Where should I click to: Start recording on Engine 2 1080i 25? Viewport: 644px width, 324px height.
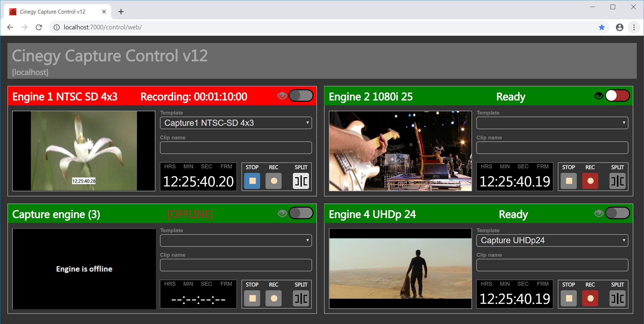click(590, 181)
